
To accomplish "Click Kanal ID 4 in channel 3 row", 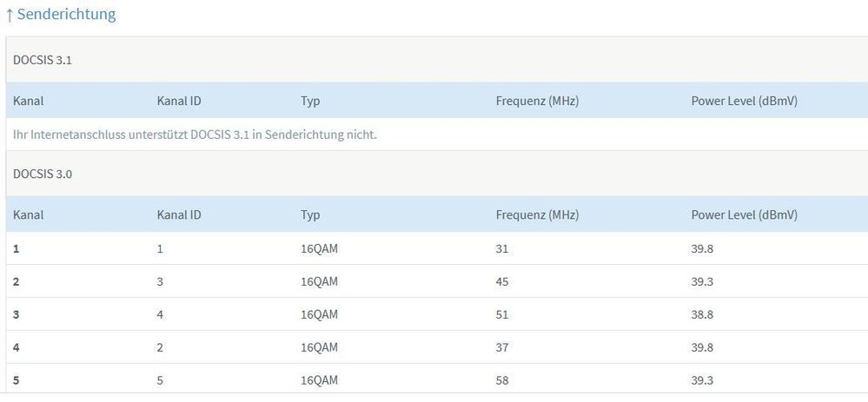I will click(161, 314).
